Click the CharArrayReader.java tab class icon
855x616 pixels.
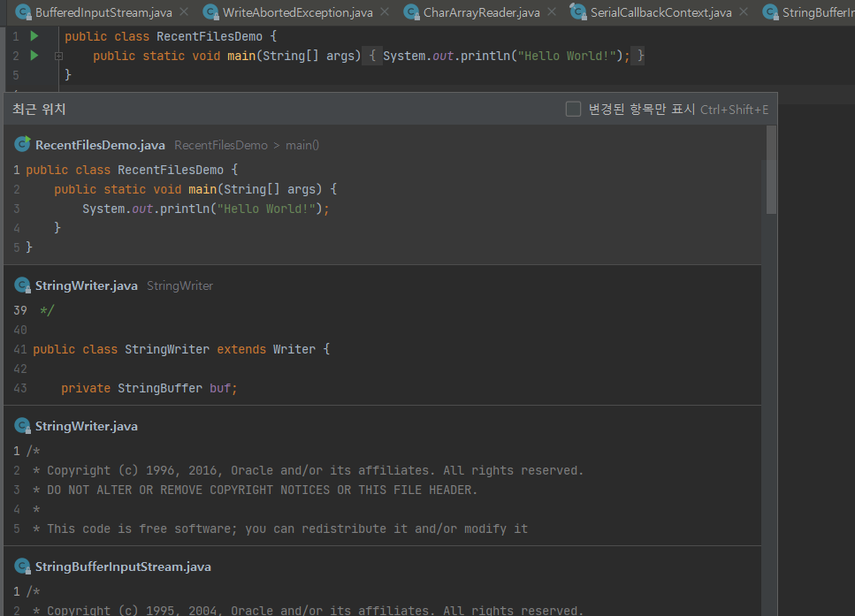coord(411,12)
